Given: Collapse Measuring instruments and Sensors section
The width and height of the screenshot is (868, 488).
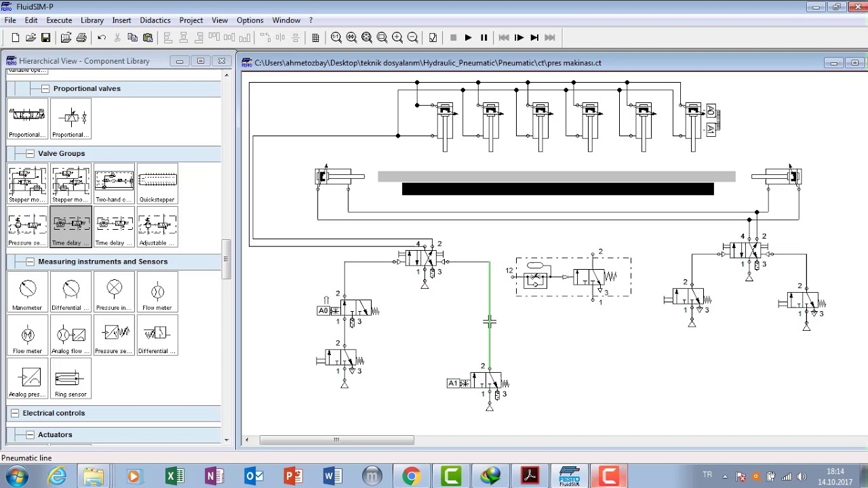Looking at the screenshot, I should (30, 262).
